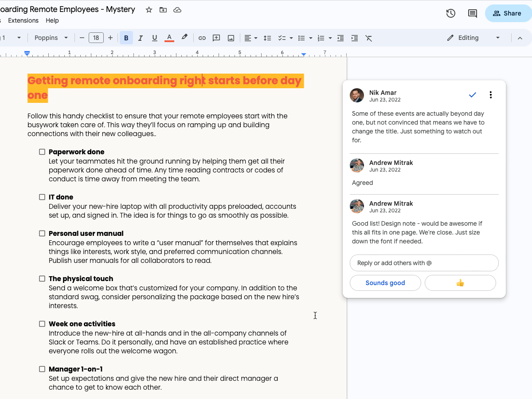Screen dimensions: 532x399
Task: Click Andrew Mitrak's avatar beside Agreed
Action: (x=357, y=165)
